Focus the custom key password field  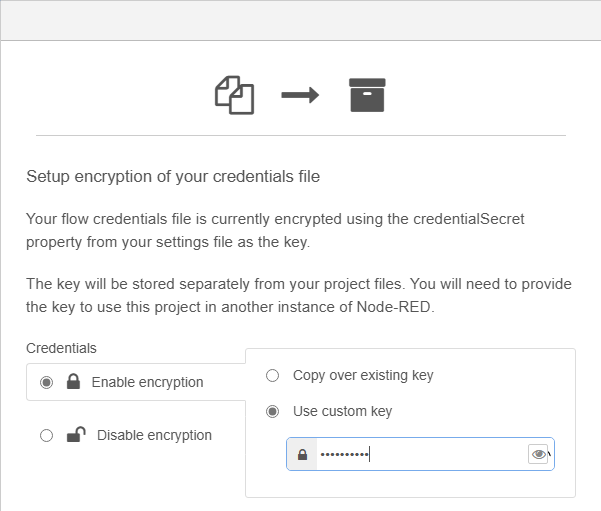(420, 455)
